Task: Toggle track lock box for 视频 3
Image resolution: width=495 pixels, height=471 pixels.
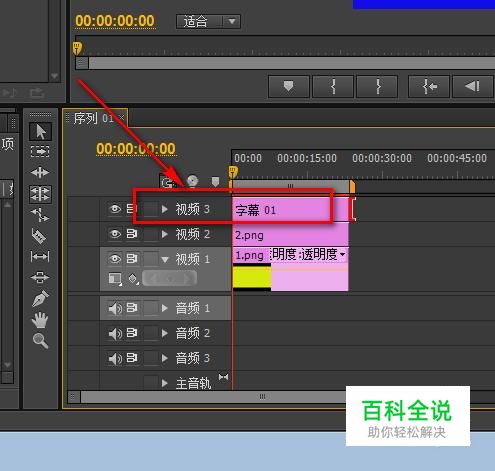Action: click(x=151, y=209)
